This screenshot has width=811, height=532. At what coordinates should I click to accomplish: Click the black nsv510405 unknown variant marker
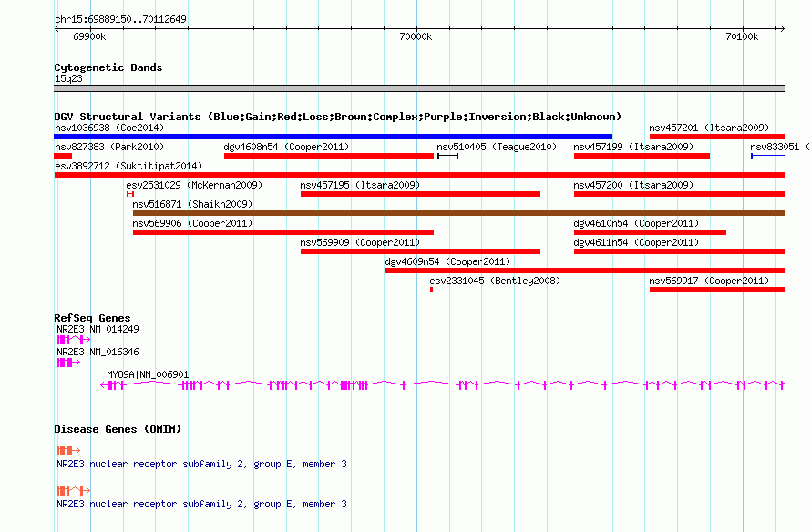click(x=448, y=156)
